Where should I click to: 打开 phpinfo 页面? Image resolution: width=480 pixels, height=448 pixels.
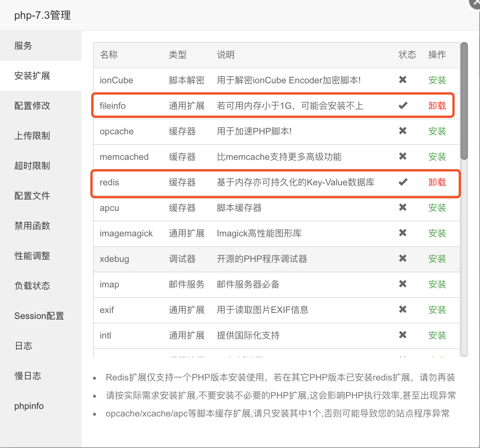[29, 406]
